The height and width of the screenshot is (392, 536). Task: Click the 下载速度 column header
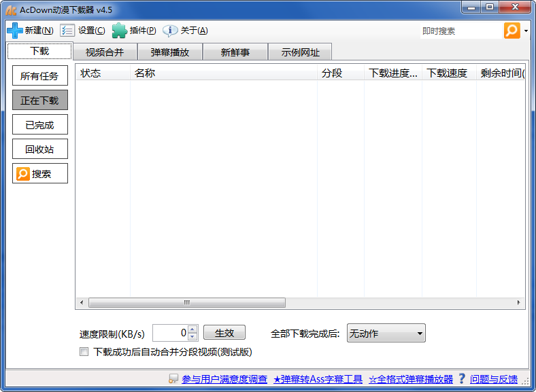coord(449,73)
